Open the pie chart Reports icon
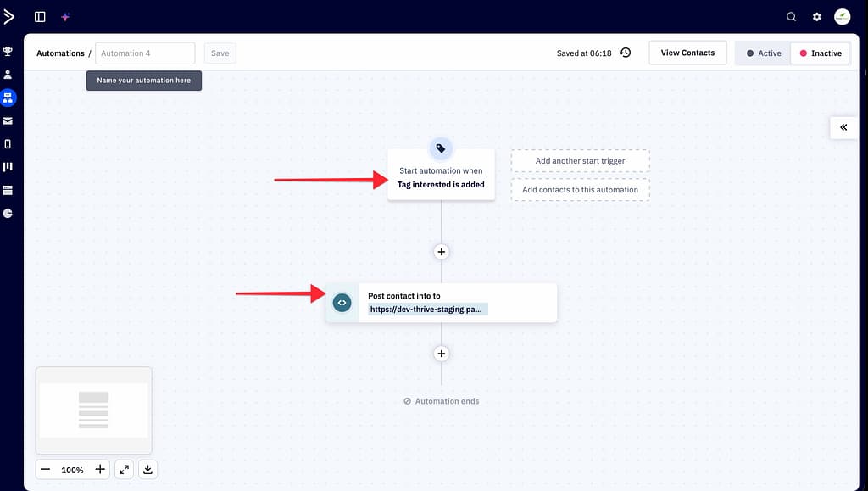The image size is (868, 491). [8, 213]
